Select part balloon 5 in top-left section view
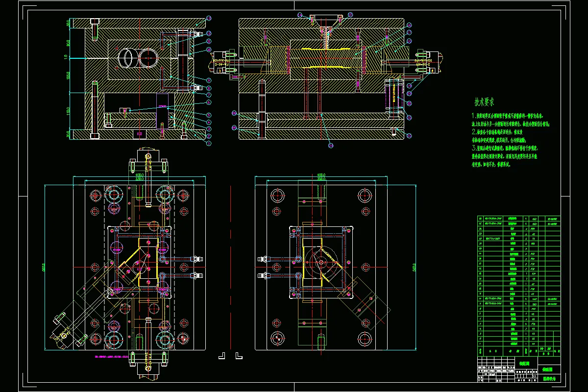This screenshot has height=392, width=588. pyautogui.click(x=209, y=115)
